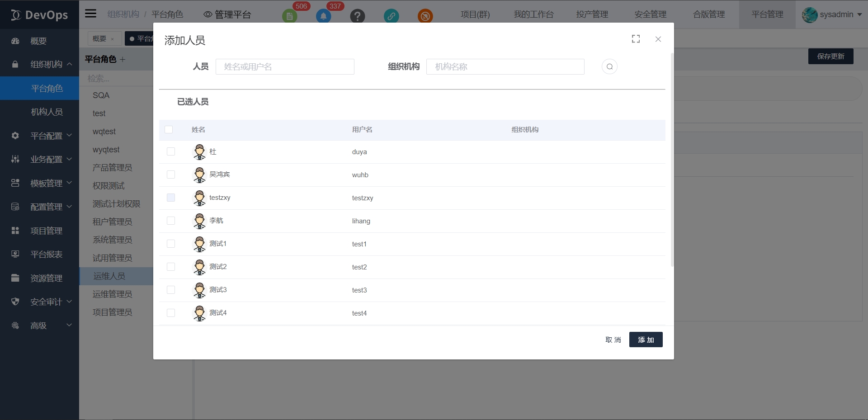
Task: Open the help question mark icon
Action: 357,16
